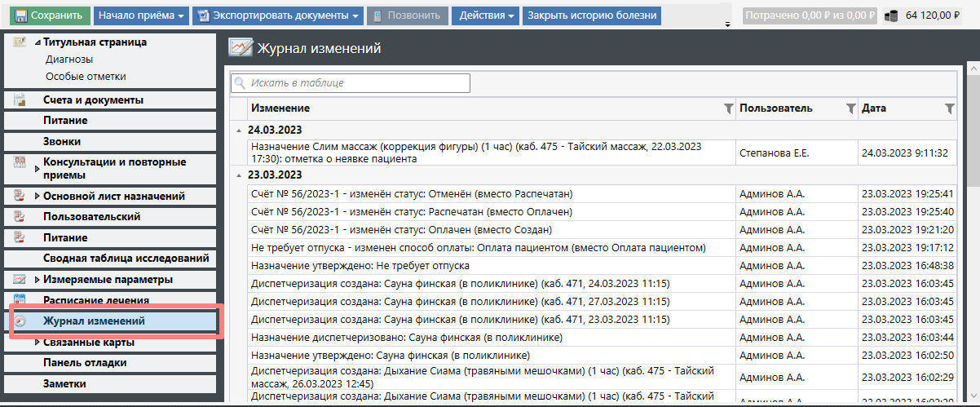Collapse the 23.03.2023 date group
This screenshot has width=980, height=407.
click(x=238, y=175)
